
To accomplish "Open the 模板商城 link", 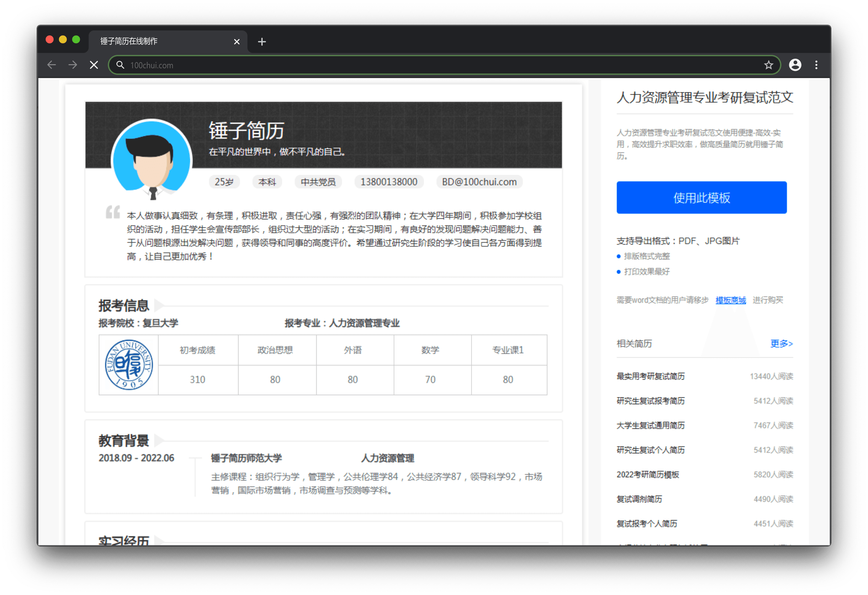I will coord(730,300).
